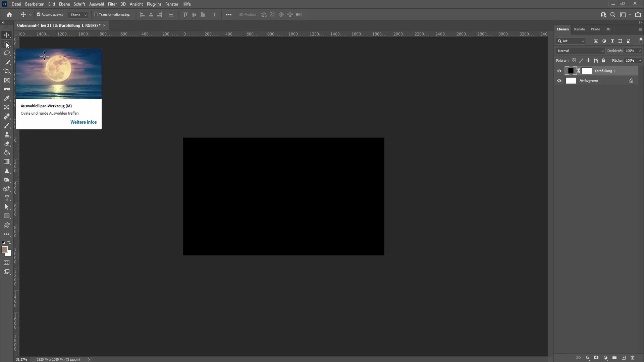Open the Ebene menu in menu bar
The image size is (644, 362).
click(x=64, y=4)
